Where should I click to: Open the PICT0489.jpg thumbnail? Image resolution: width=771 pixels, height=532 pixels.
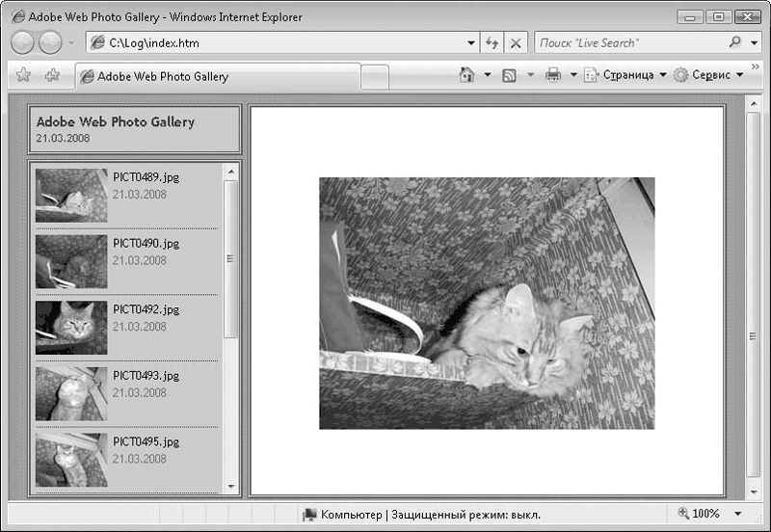point(71,196)
